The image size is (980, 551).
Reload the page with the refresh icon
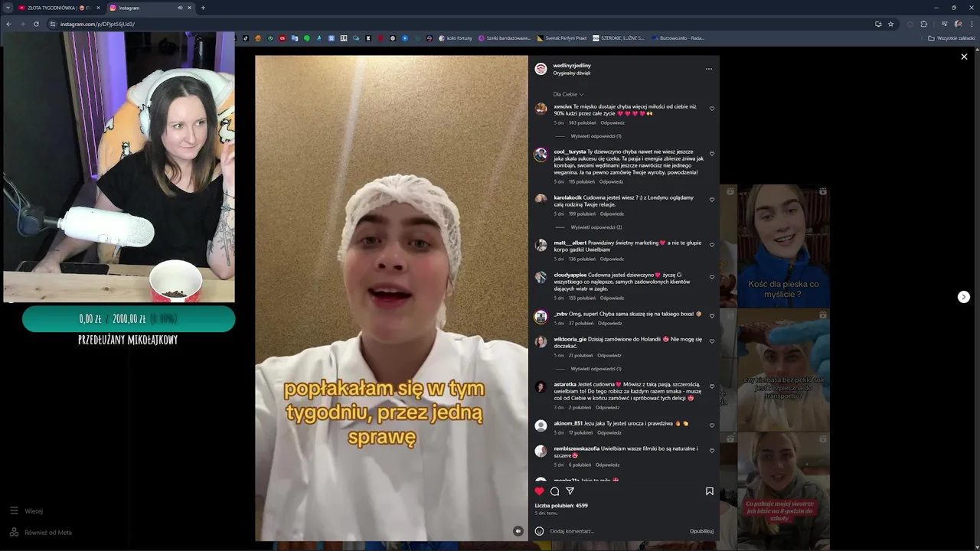(x=36, y=24)
